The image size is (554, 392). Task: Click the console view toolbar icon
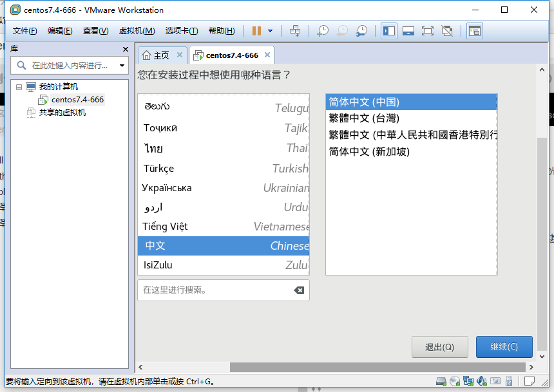coord(475,31)
